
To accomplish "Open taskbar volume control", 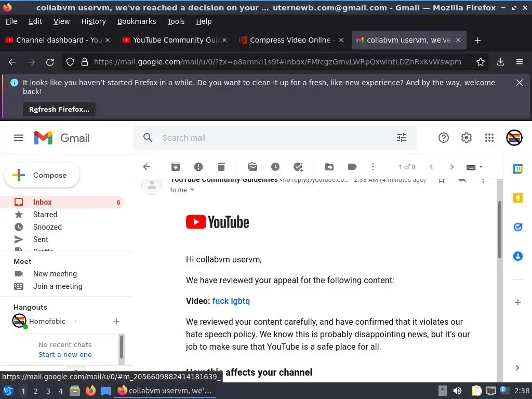I will (457, 391).
